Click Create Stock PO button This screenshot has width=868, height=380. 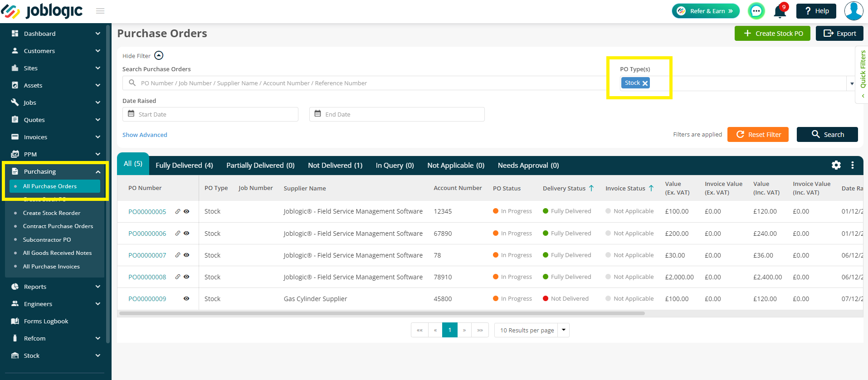click(772, 34)
